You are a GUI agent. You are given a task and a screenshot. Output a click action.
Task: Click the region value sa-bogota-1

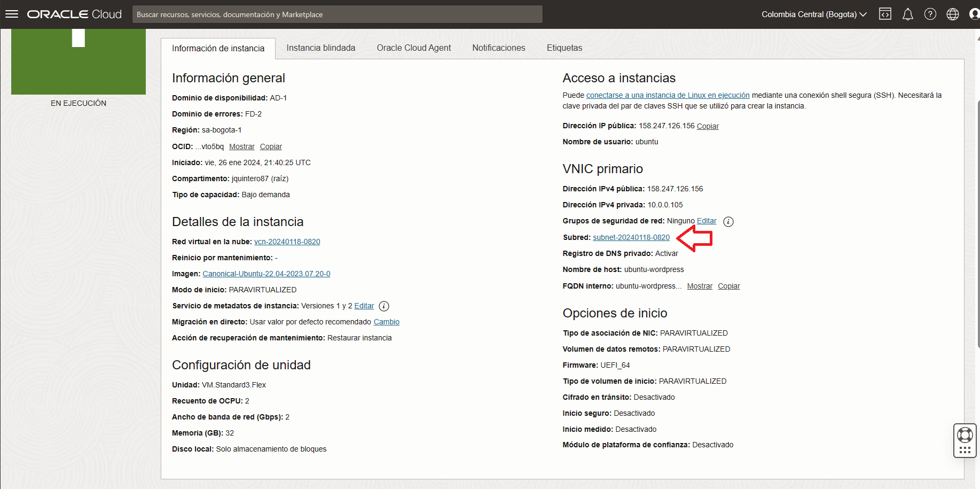222,130
